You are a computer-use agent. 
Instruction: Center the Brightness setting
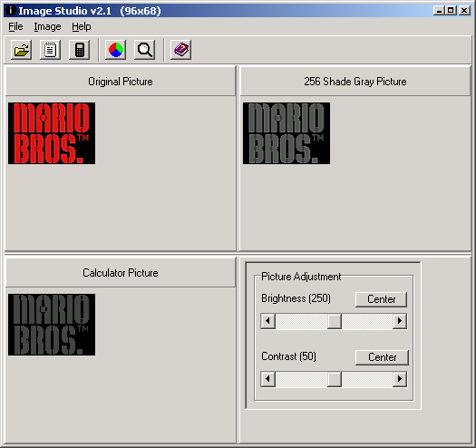click(x=382, y=299)
